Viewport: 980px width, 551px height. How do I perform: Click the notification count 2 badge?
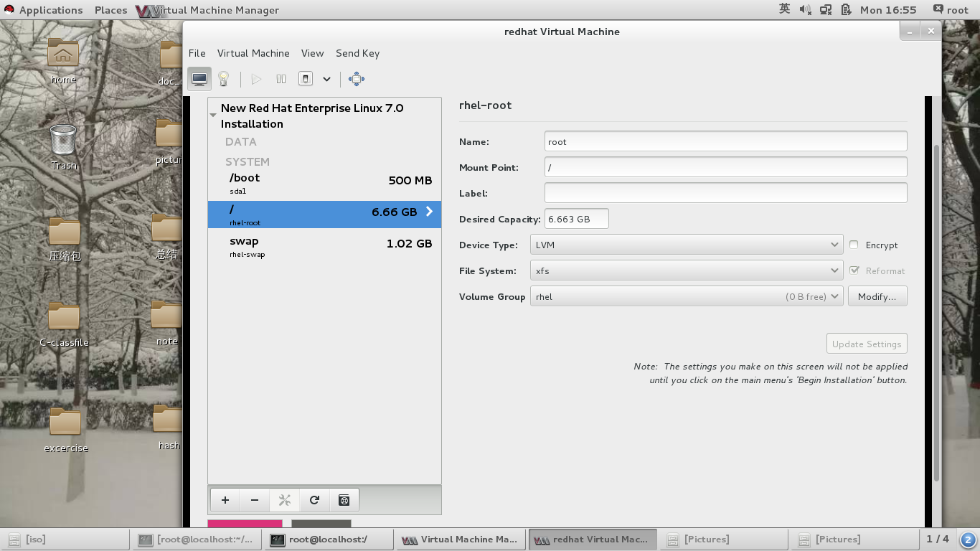(968, 540)
